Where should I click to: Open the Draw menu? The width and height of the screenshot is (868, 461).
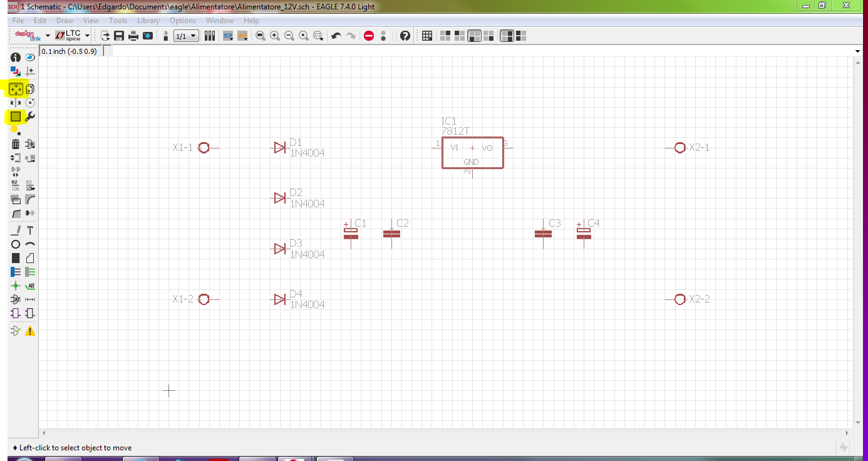pos(65,21)
